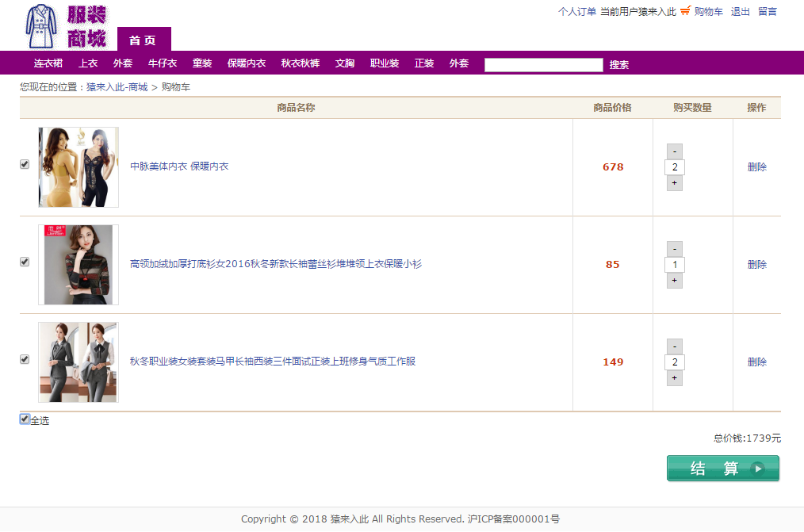
Task: Decrease quantity for 秋冬职业装 suit
Action: [x=674, y=346]
